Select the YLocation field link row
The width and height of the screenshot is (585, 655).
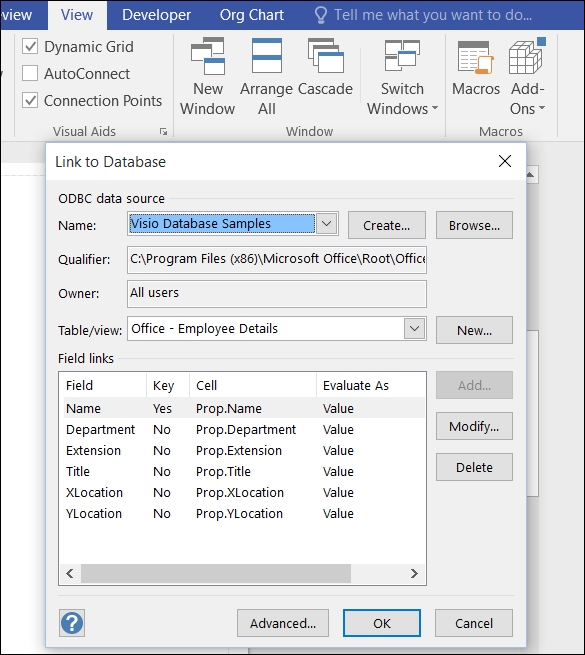point(244,513)
